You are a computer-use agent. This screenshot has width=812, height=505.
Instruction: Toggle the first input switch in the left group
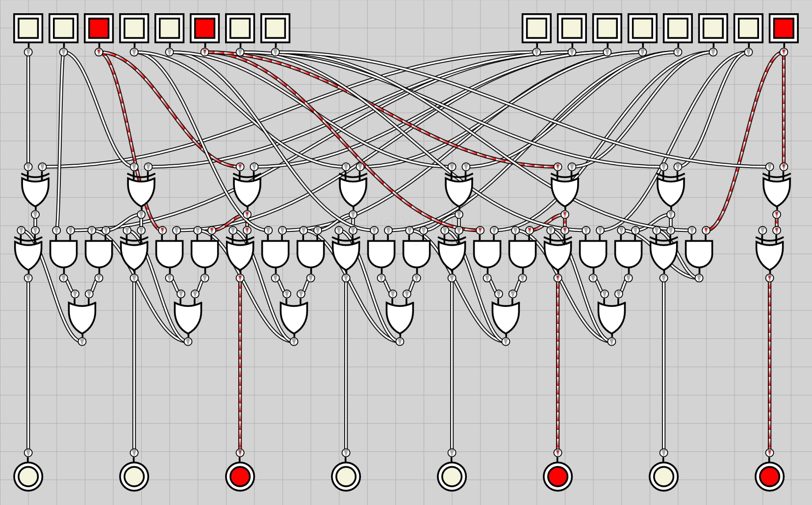28,28
